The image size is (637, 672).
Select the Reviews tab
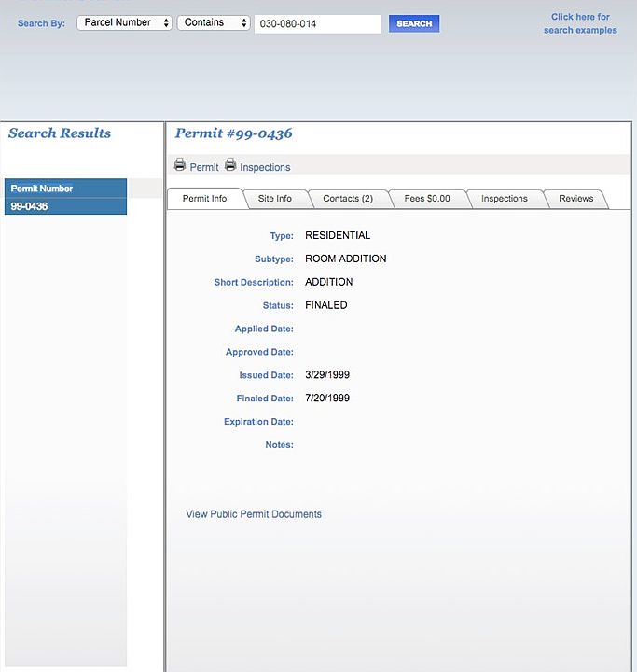575,199
